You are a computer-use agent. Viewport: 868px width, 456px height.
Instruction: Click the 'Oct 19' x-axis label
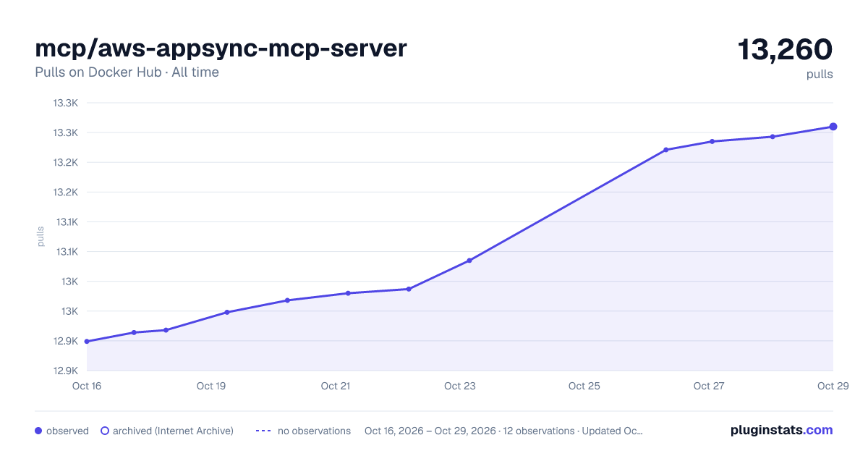pyautogui.click(x=211, y=386)
